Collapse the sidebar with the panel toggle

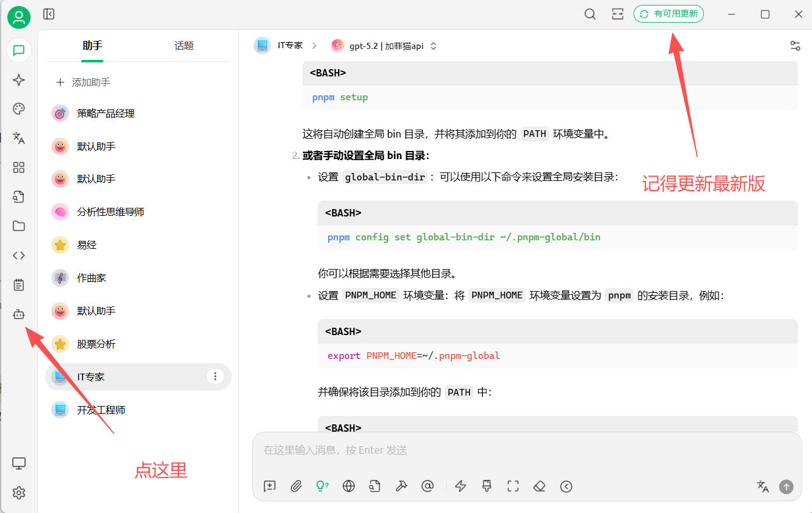tap(48, 13)
